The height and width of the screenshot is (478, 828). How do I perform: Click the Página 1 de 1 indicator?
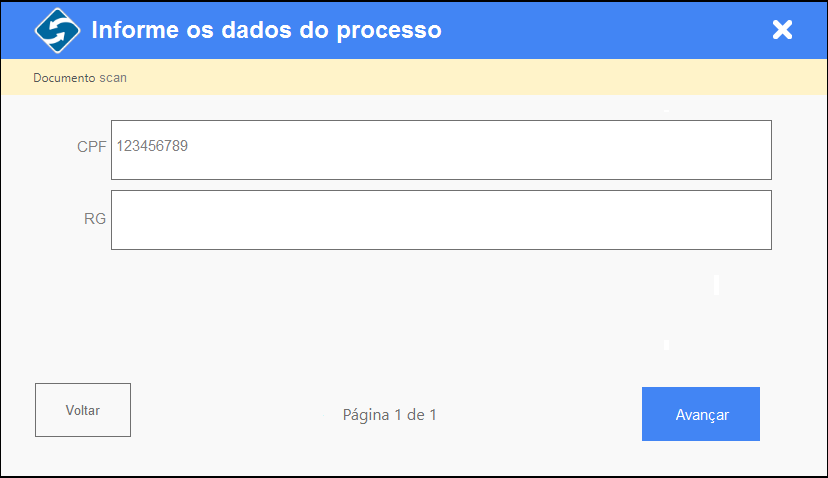click(390, 415)
